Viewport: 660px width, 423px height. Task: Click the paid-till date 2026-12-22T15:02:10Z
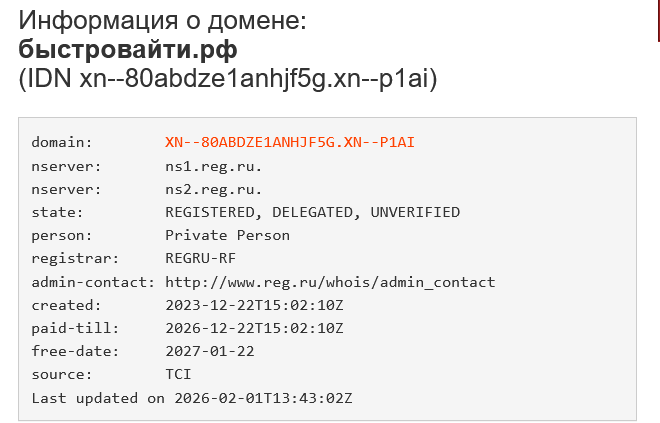(x=254, y=328)
